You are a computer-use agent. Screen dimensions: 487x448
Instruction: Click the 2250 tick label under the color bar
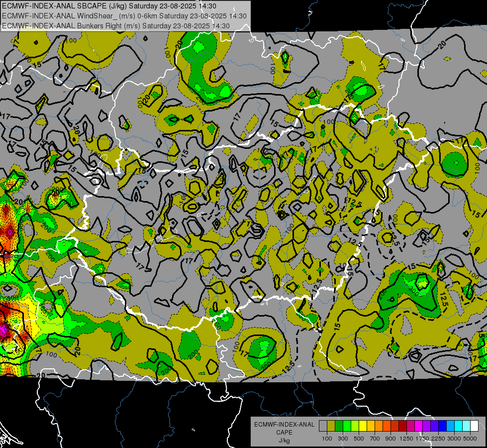click(438, 439)
